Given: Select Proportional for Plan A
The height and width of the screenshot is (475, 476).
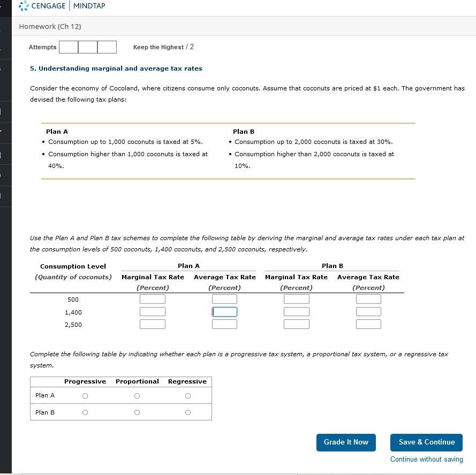Looking at the screenshot, I should pyautogui.click(x=137, y=395).
